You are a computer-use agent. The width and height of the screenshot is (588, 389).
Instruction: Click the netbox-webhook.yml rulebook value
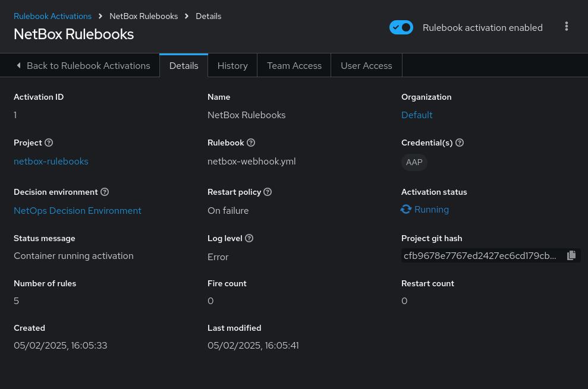(251, 162)
